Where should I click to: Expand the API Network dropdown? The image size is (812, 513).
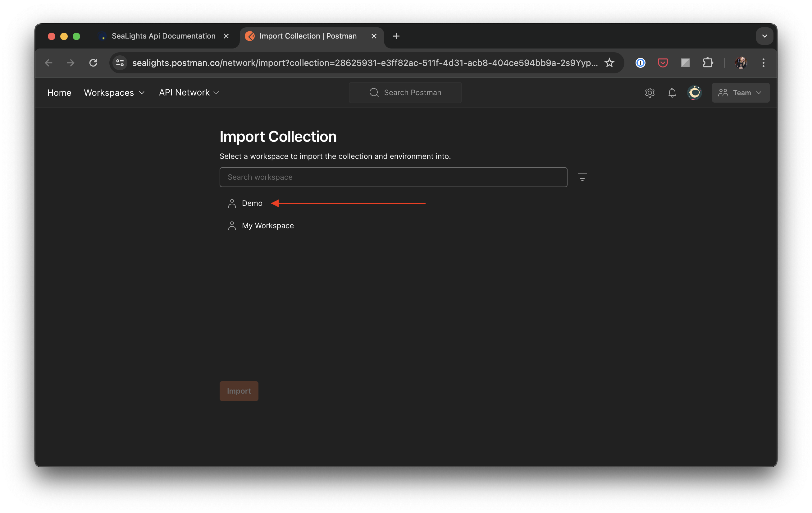pos(189,92)
